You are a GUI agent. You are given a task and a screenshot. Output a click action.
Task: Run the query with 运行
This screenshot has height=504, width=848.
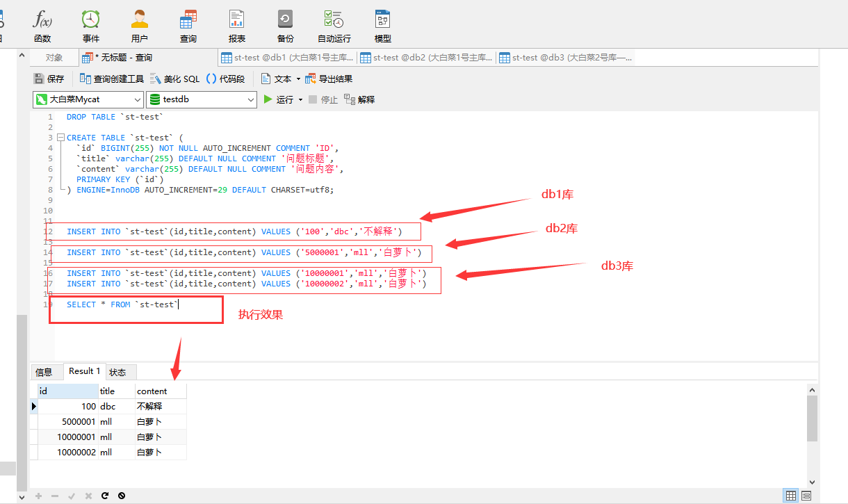pyautogui.click(x=278, y=99)
